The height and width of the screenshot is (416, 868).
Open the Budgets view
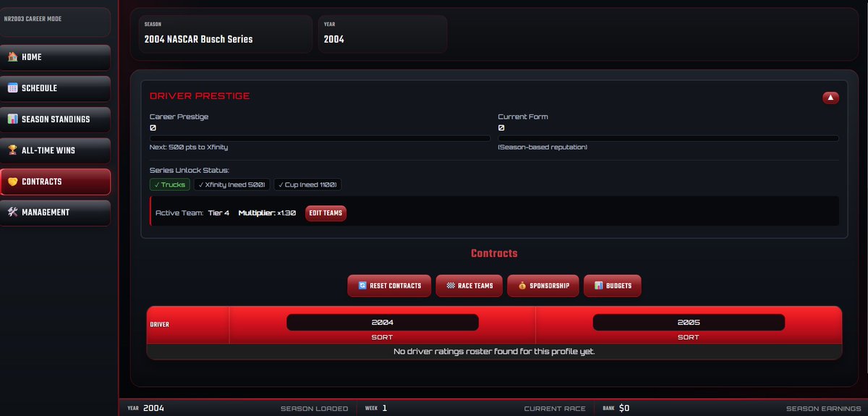point(613,286)
